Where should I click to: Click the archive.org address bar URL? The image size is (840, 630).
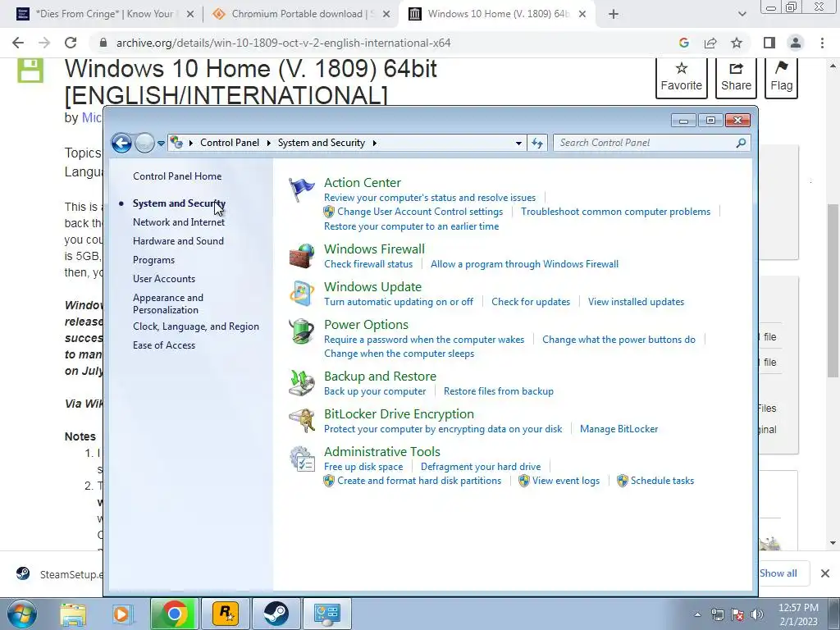coord(283,43)
